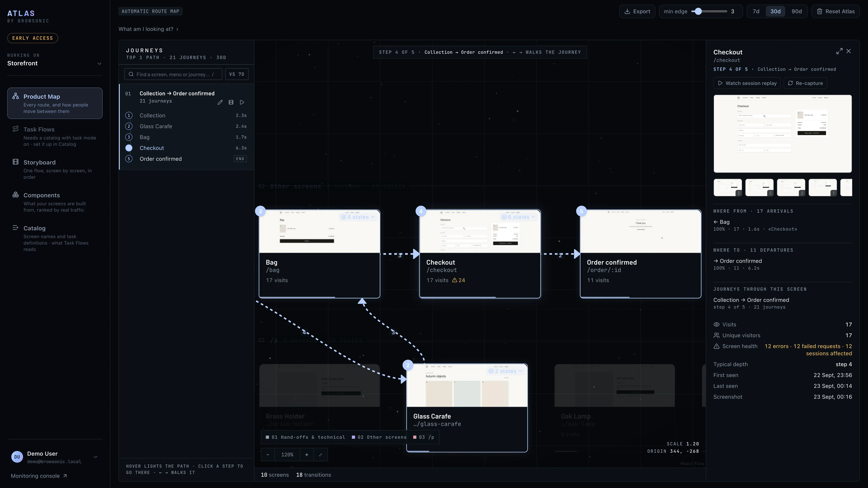868x488 pixels.
Task: Open the Storefront workspace dropdown
Action: (x=54, y=63)
